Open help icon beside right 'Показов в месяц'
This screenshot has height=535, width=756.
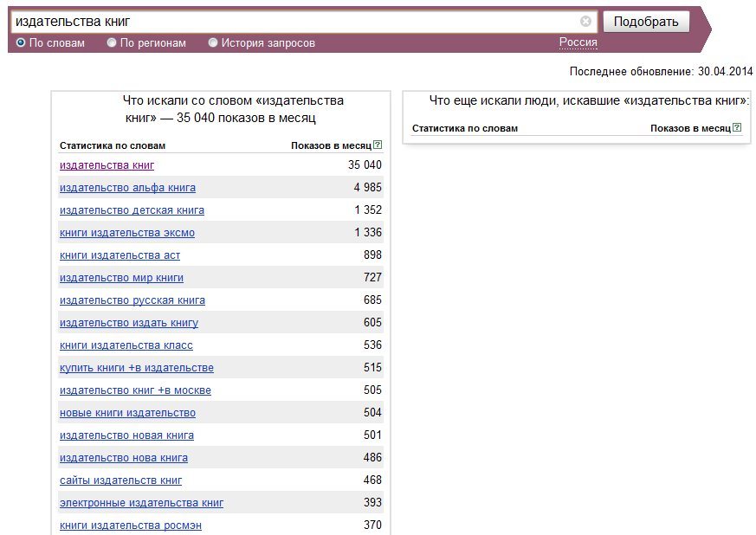coord(737,127)
